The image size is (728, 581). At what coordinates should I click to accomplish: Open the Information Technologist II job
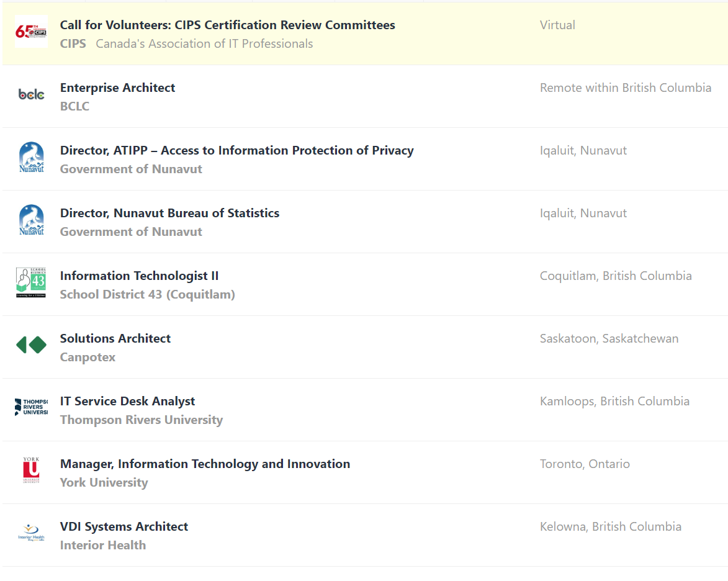(x=139, y=276)
